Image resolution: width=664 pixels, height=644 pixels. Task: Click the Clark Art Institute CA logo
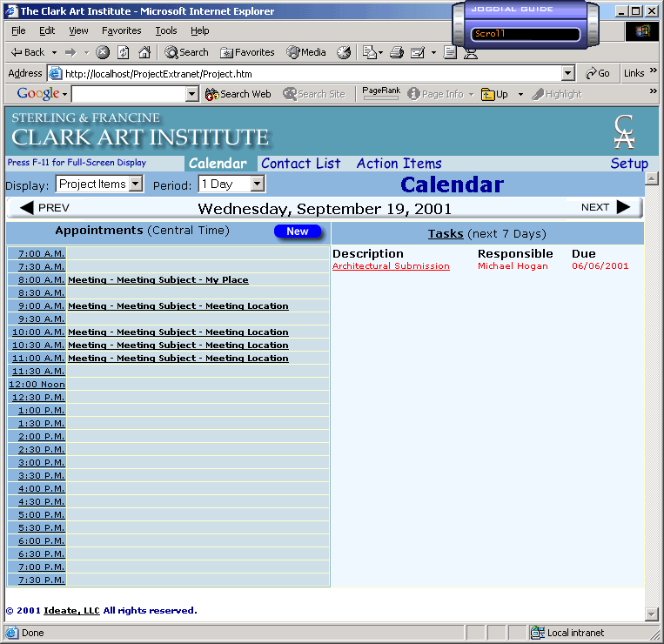click(x=625, y=131)
